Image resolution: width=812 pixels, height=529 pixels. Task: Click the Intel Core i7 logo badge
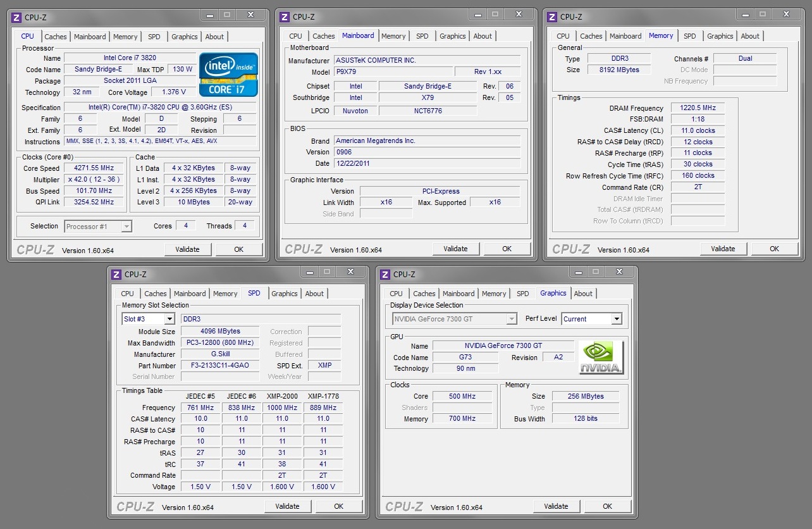tap(228, 75)
